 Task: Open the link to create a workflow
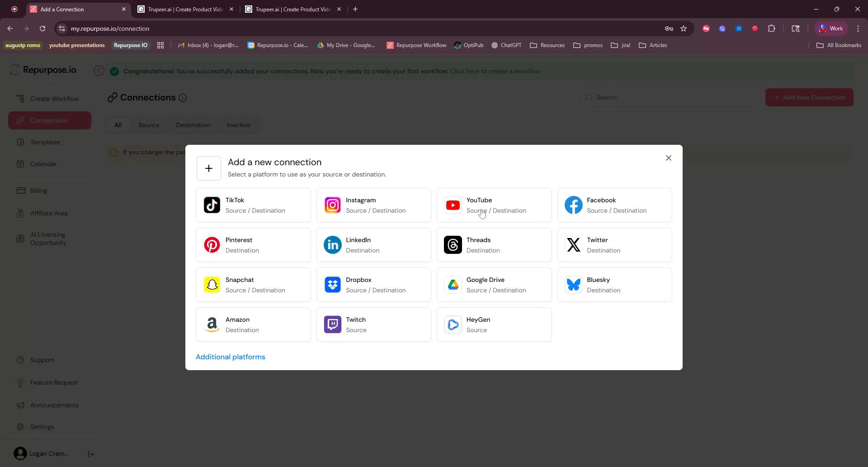(495, 71)
